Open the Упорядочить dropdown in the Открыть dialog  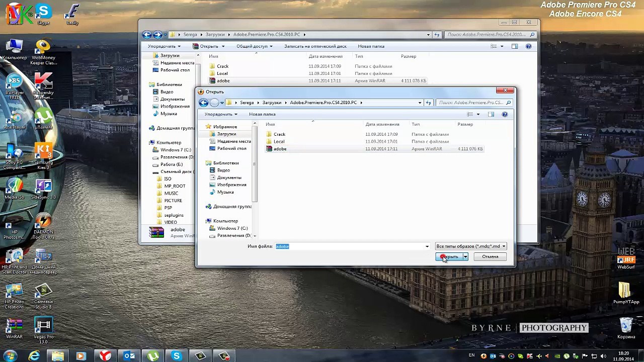click(x=221, y=114)
